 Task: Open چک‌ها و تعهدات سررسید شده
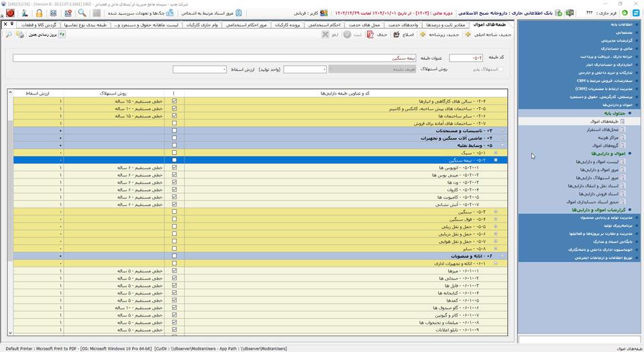click(x=141, y=13)
